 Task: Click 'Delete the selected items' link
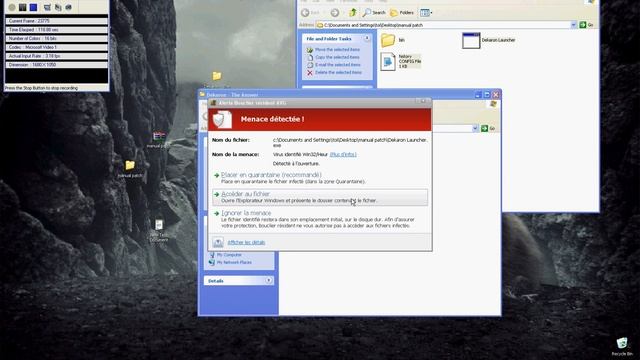pos(338,72)
